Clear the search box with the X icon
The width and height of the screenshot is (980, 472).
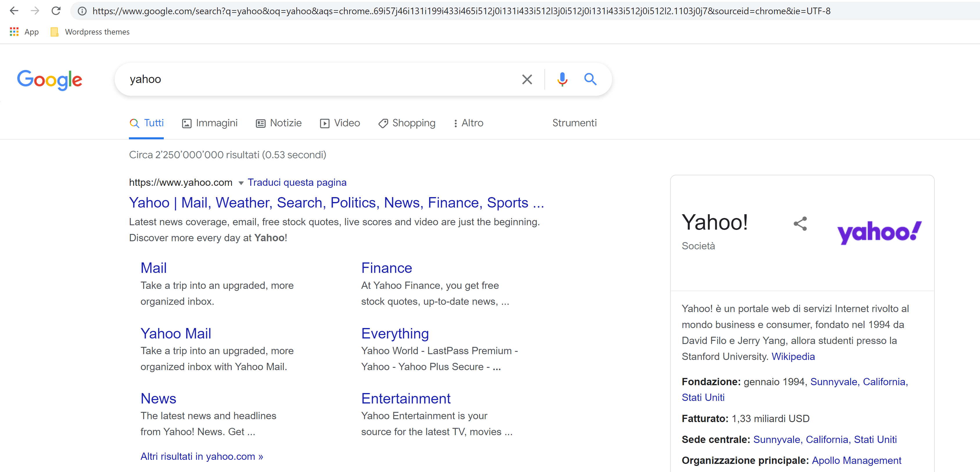point(527,79)
